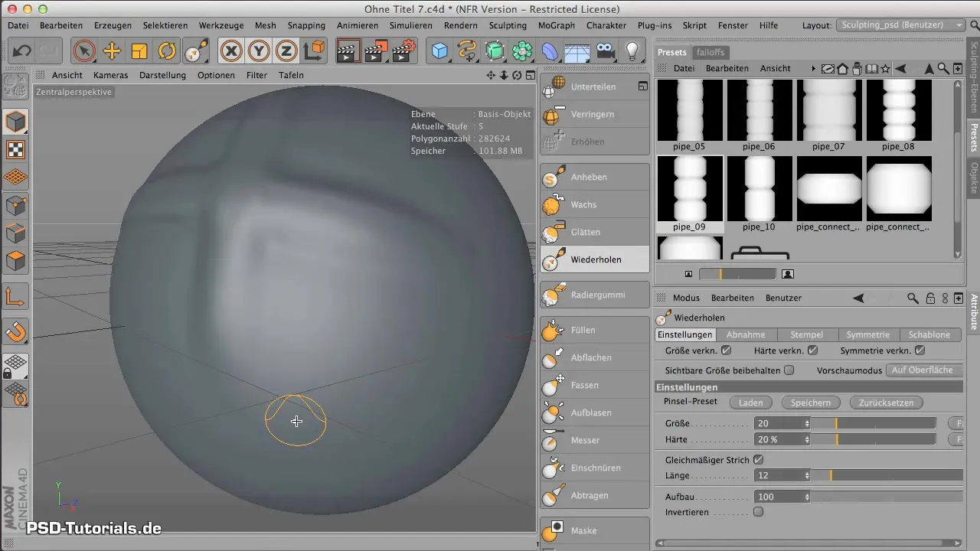This screenshot has height=551, width=980.
Task: Enable Sichtbare Größe beibehalten checkbox
Action: click(789, 370)
